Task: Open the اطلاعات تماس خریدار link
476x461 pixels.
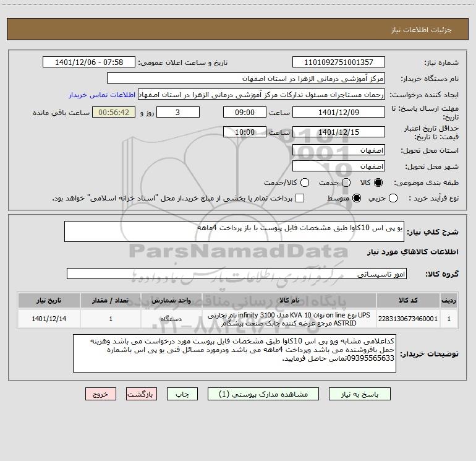Action: [102, 95]
